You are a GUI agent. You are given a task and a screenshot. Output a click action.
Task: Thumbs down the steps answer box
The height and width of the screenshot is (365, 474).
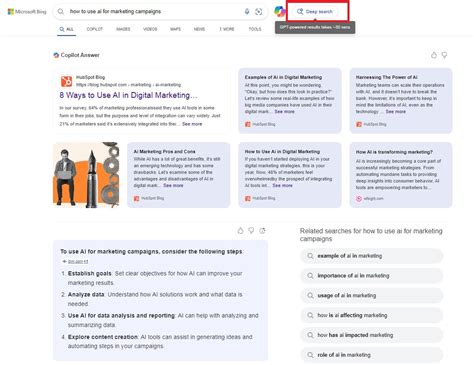pyautogui.click(x=251, y=231)
